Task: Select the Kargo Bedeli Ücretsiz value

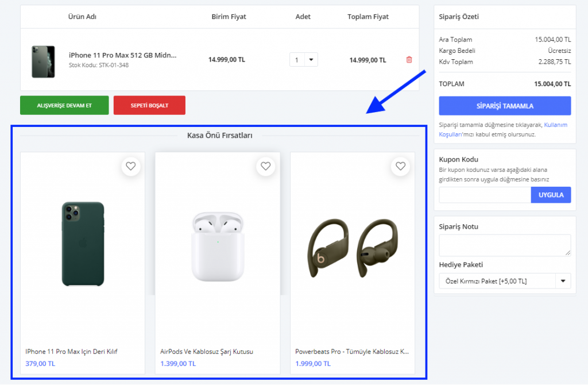Action: (x=559, y=51)
